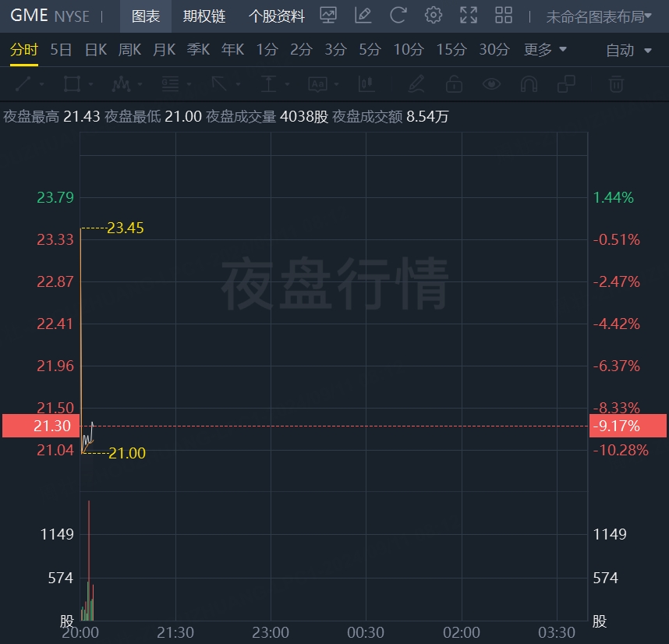Open the 未命名图表布局 layout dropdown
Screen dimensions: 669x644
click(x=599, y=16)
